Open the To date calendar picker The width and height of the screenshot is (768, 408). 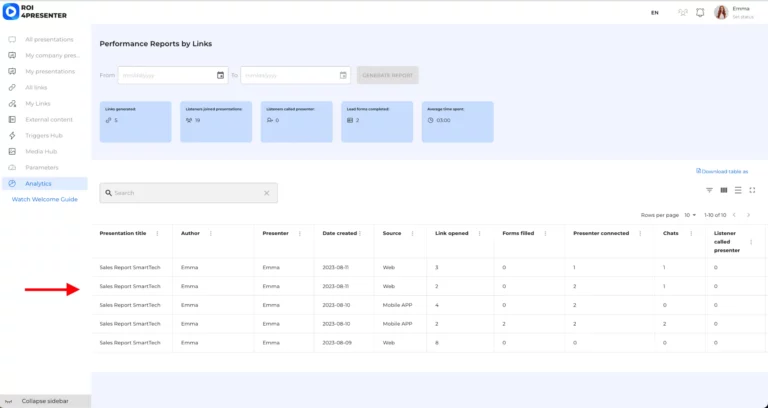point(343,75)
